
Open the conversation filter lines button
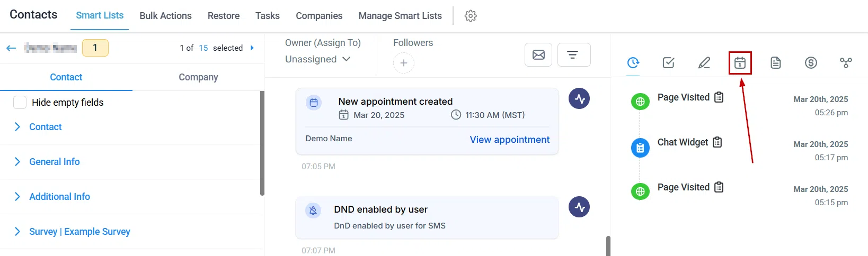(x=574, y=54)
